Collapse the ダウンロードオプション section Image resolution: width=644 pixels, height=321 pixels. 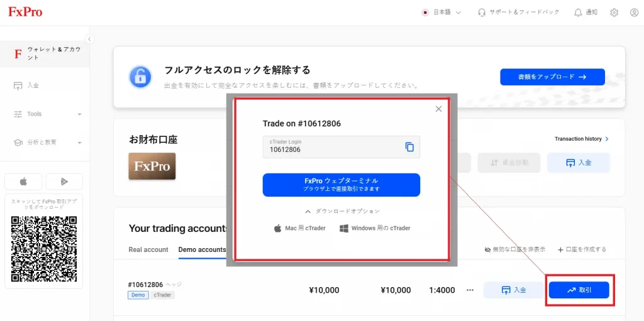pyautogui.click(x=342, y=212)
